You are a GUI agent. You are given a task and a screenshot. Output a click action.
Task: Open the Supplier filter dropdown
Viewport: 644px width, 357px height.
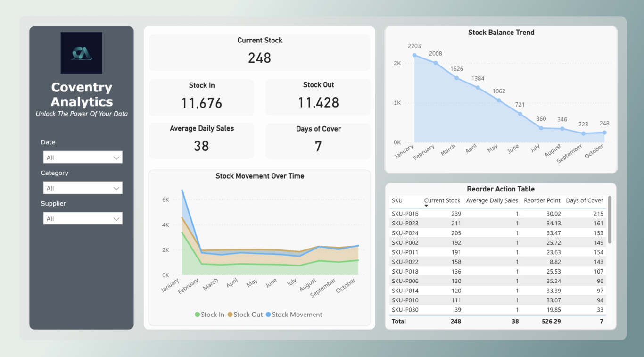click(83, 219)
